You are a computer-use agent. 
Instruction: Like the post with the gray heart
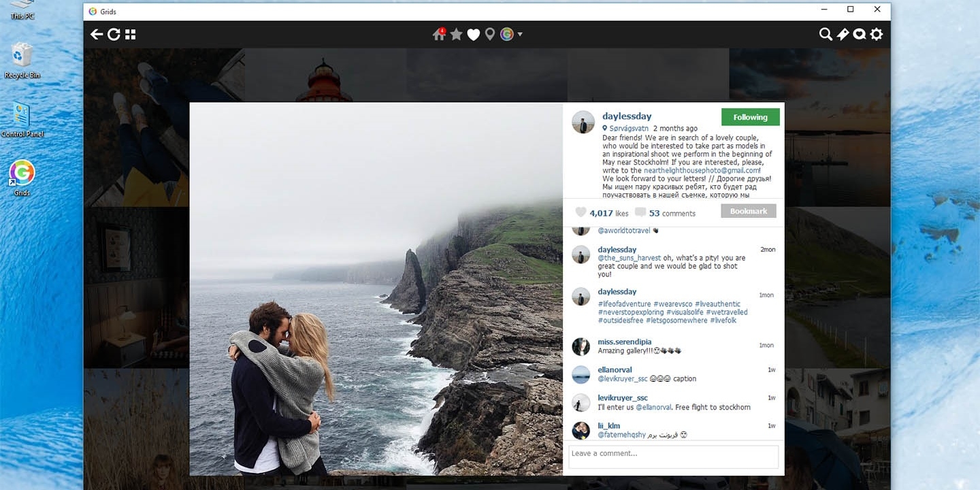coord(581,212)
